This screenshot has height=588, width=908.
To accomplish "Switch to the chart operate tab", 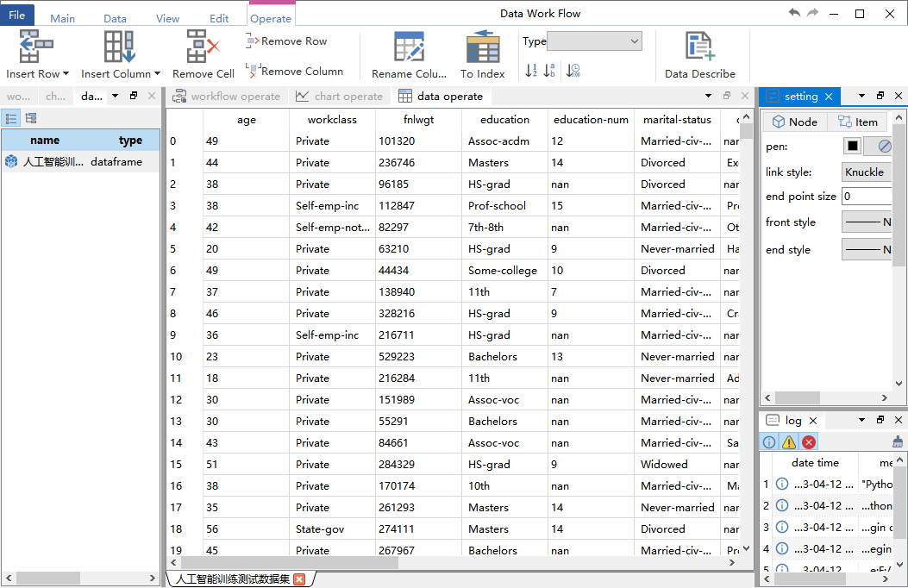I will click(340, 96).
